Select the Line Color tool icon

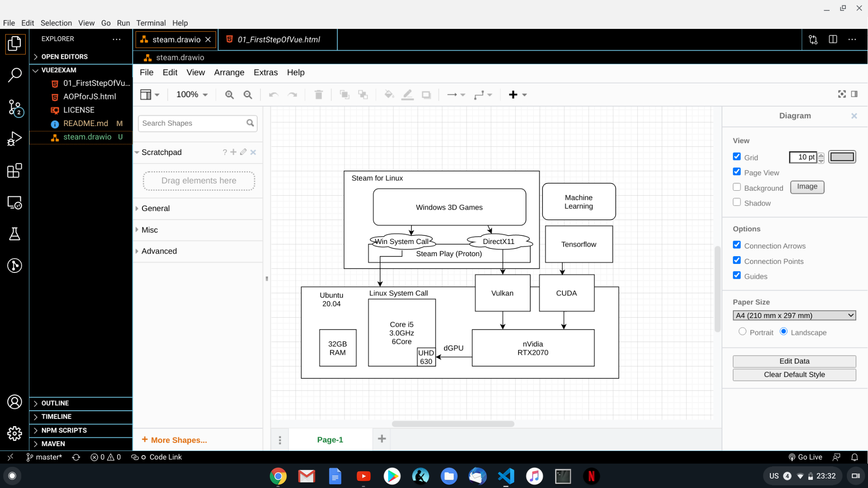(407, 94)
